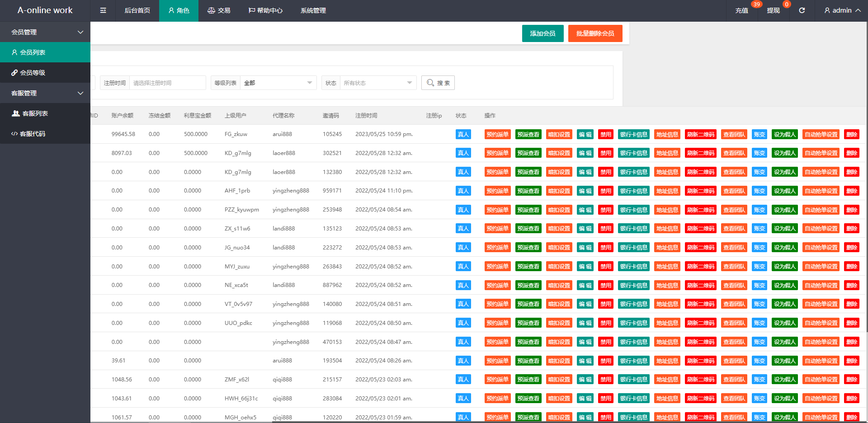
Task: Click the 添加会员 button
Action: click(x=542, y=33)
